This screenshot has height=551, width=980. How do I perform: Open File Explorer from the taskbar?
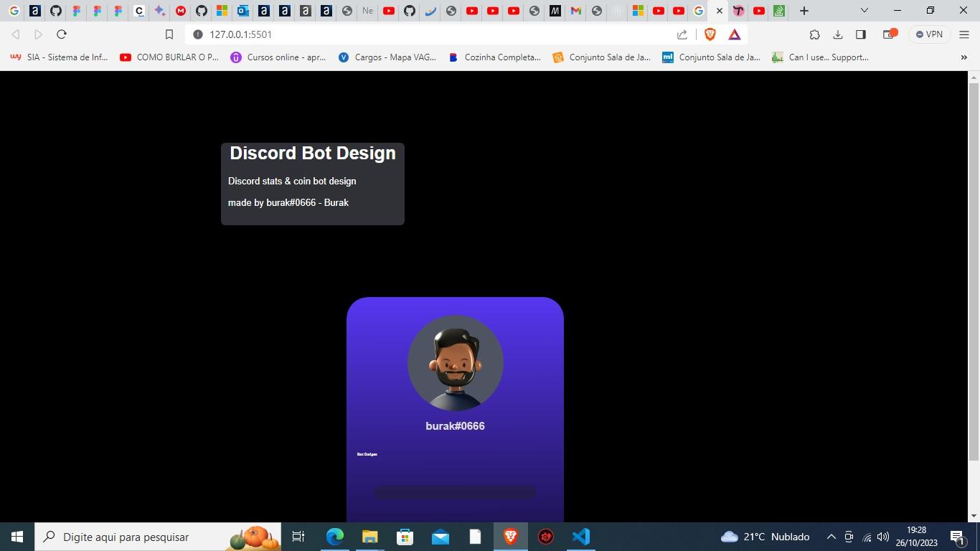(x=369, y=537)
